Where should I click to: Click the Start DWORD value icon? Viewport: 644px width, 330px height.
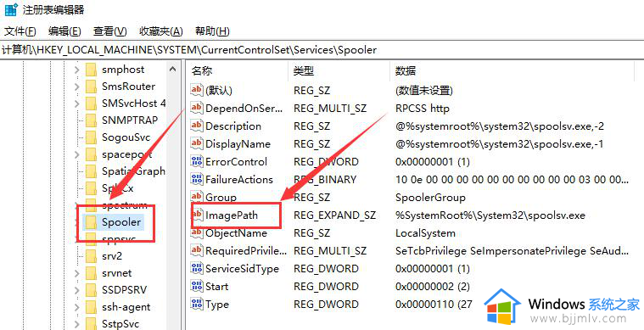click(197, 286)
